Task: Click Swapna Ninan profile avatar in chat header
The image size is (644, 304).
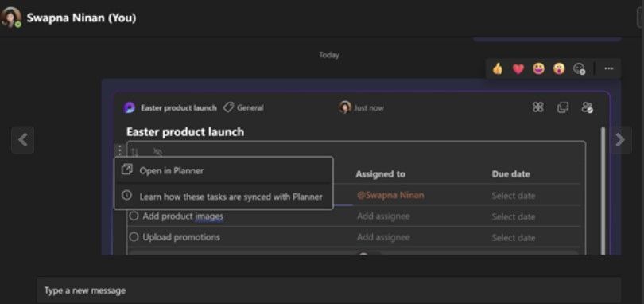Action: pyautogui.click(x=10, y=18)
